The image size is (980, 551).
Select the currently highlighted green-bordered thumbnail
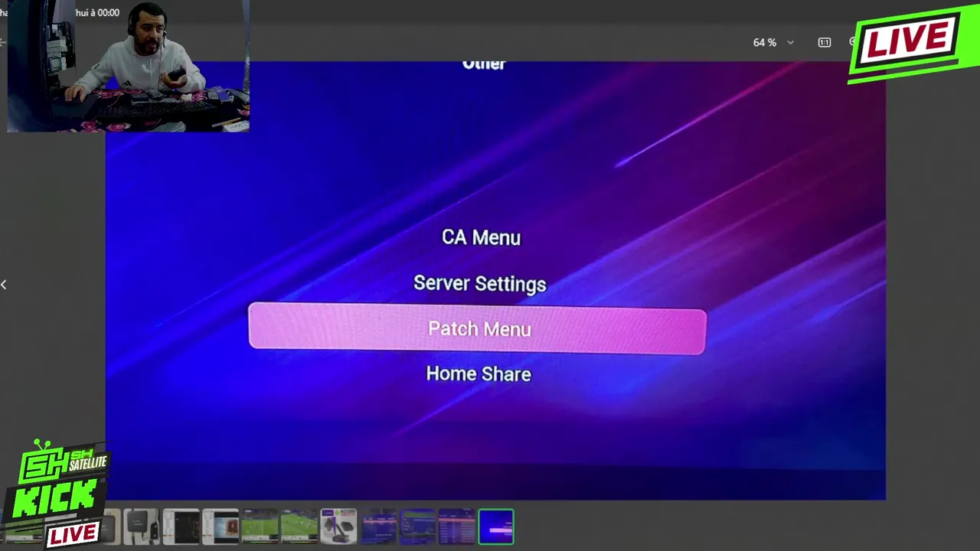click(496, 527)
